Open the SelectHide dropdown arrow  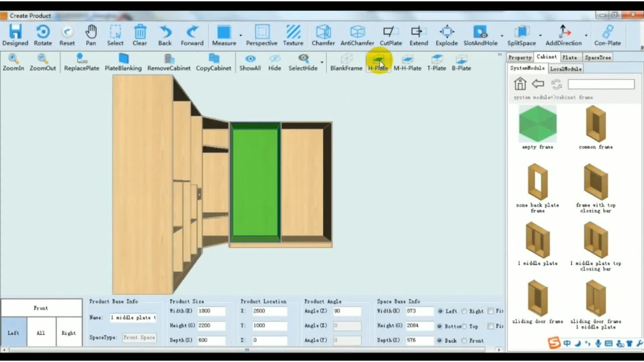[x=322, y=62]
